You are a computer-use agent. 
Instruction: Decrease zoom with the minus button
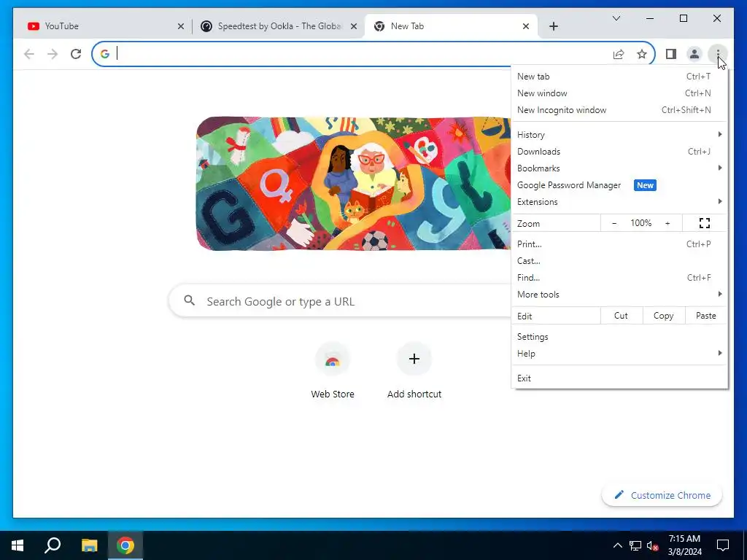(x=614, y=223)
